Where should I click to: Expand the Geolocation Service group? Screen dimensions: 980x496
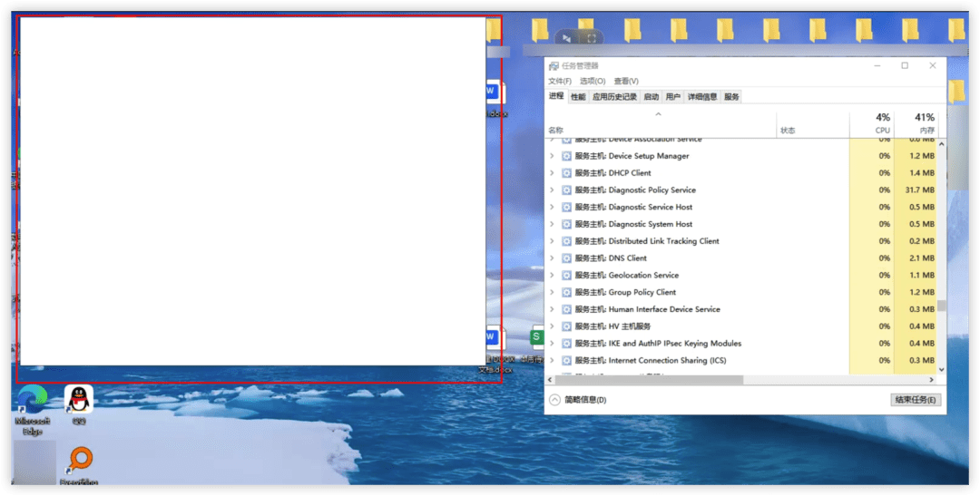pyautogui.click(x=552, y=275)
